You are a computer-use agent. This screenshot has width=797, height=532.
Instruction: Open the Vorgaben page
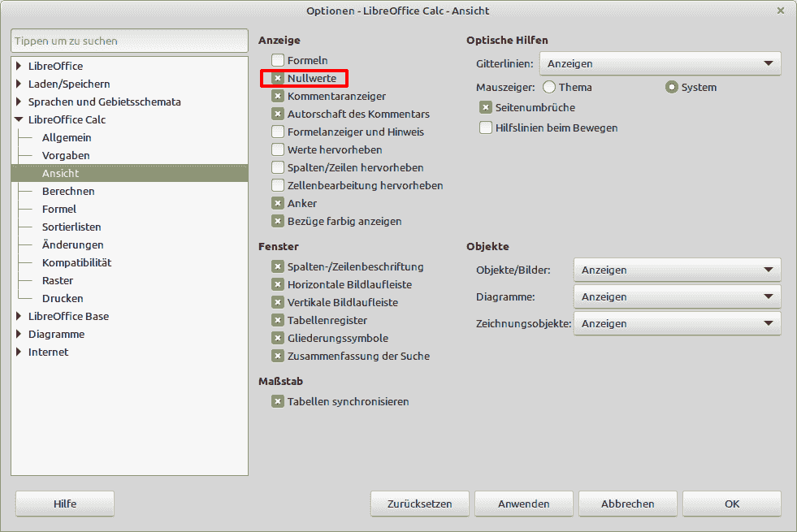tap(66, 155)
